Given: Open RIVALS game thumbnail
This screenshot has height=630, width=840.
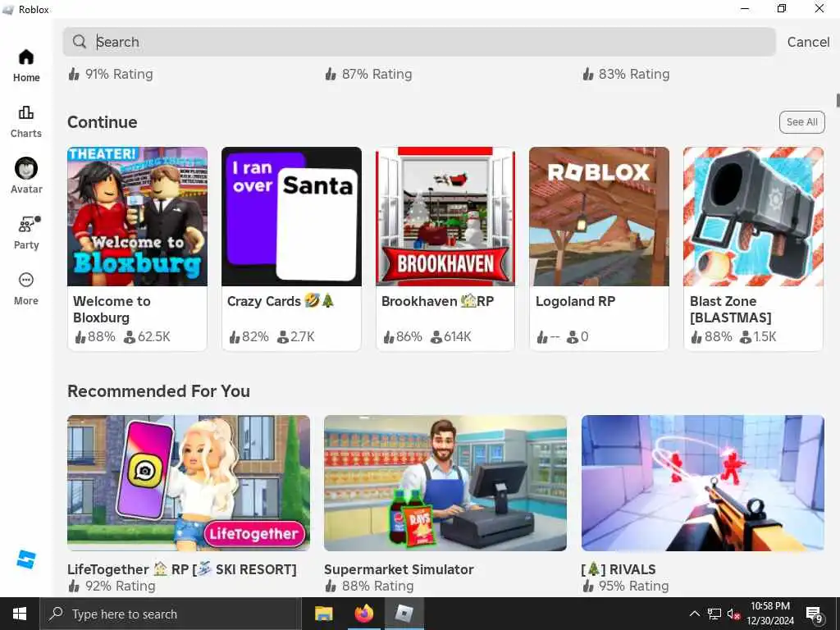Looking at the screenshot, I should click(703, 482).
